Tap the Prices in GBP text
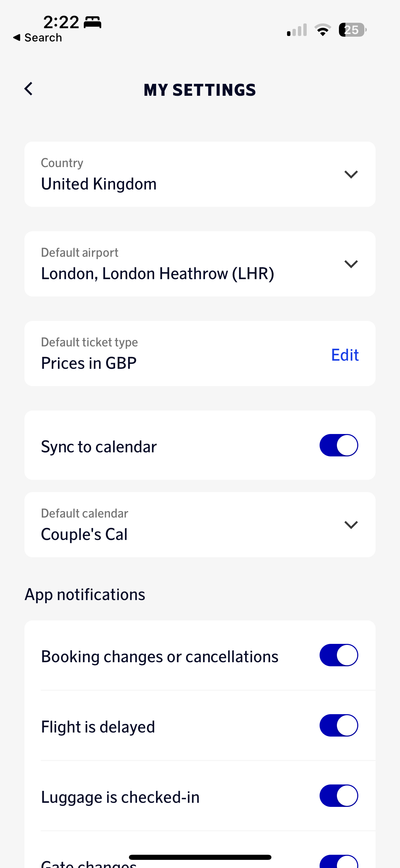This screenshot has width=400, height=868. tap(89, 363)
